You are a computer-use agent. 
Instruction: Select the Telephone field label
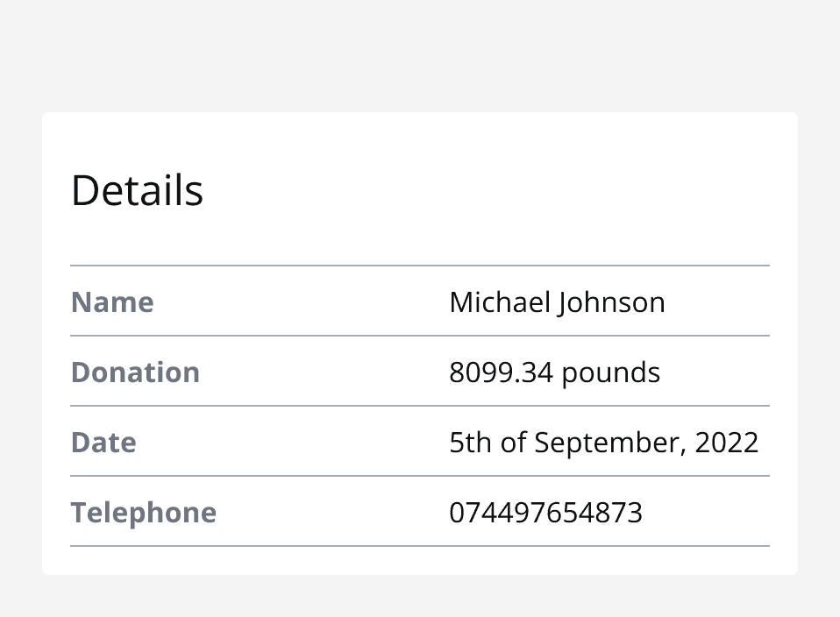point(143,513)
